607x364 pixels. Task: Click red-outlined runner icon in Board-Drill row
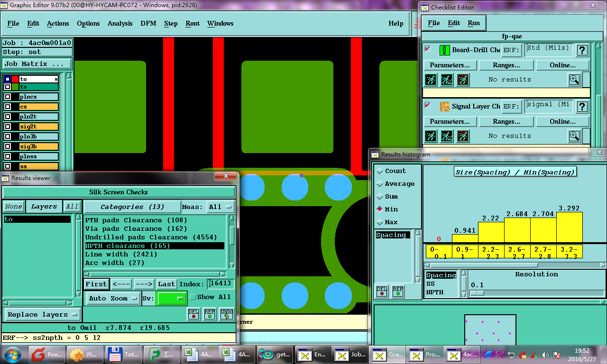point(463,80)
